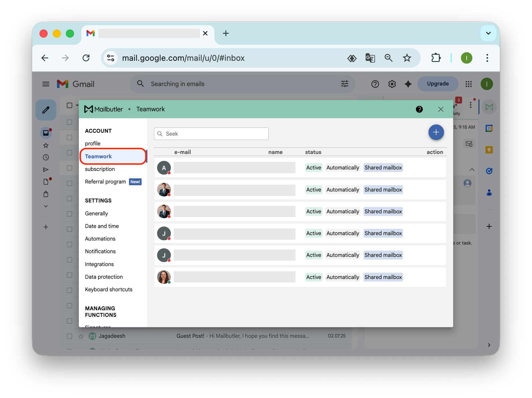Click the Upgrade button

click(x=438, y=84)
